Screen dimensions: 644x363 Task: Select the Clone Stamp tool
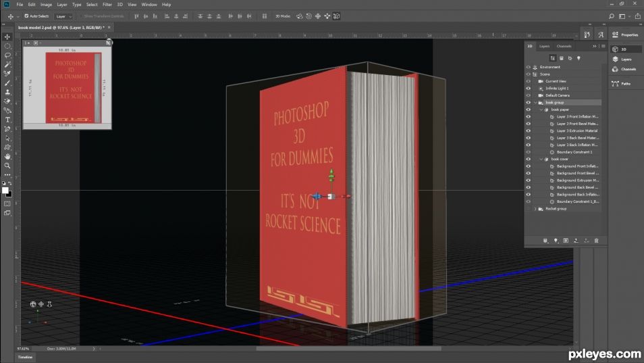tap(7, 92)
